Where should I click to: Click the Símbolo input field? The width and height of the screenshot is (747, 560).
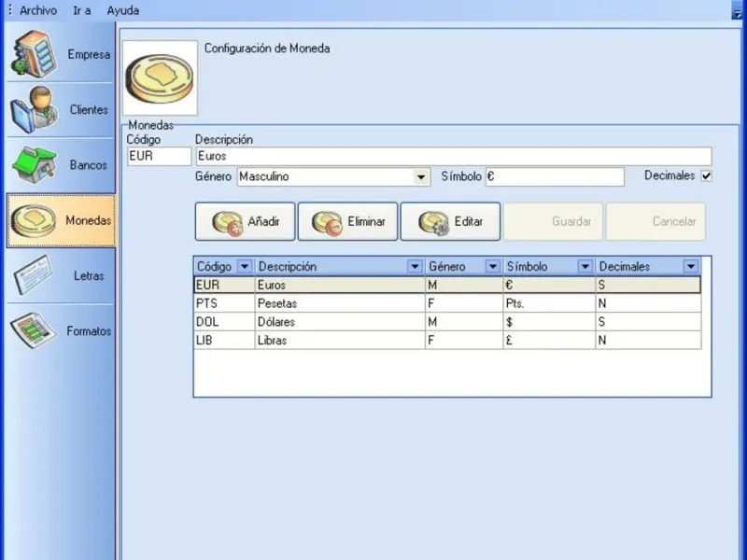(x=555, y=176)
